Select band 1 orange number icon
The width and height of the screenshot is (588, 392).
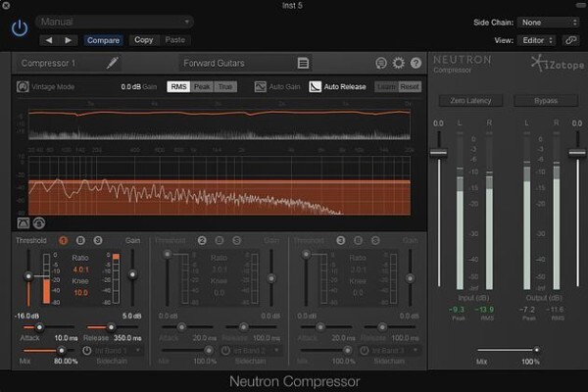tap(63, 240)
